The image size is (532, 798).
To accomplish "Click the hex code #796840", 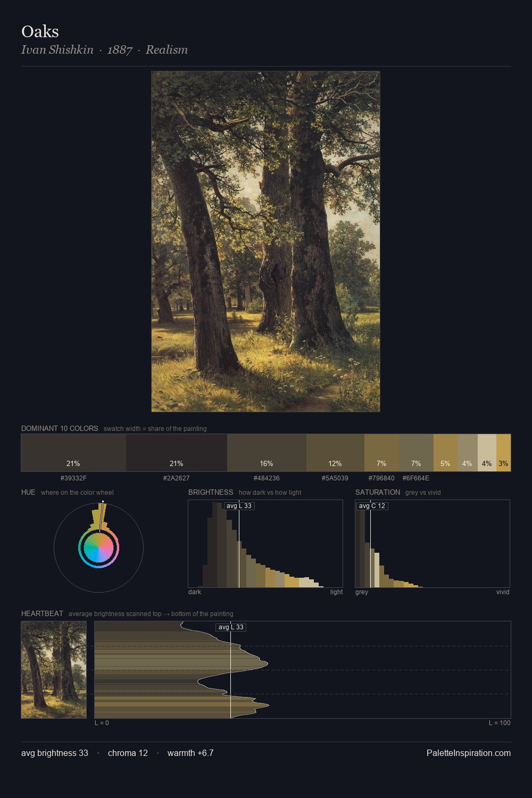I will (x=381, y=478).
